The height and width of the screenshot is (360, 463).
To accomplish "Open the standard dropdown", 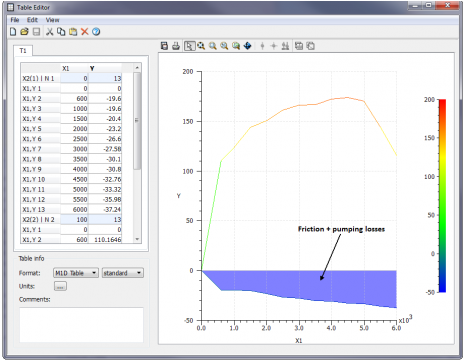I will point(123,273).
